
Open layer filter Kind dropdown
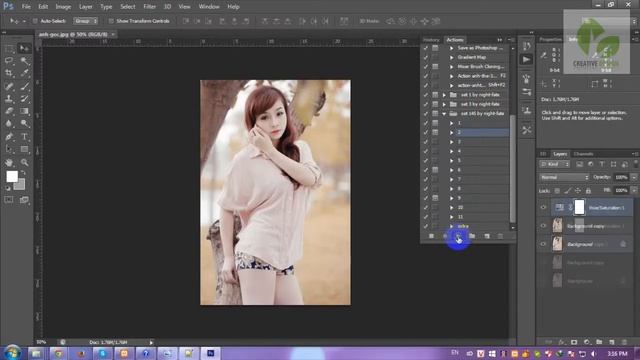click(554, 164)
